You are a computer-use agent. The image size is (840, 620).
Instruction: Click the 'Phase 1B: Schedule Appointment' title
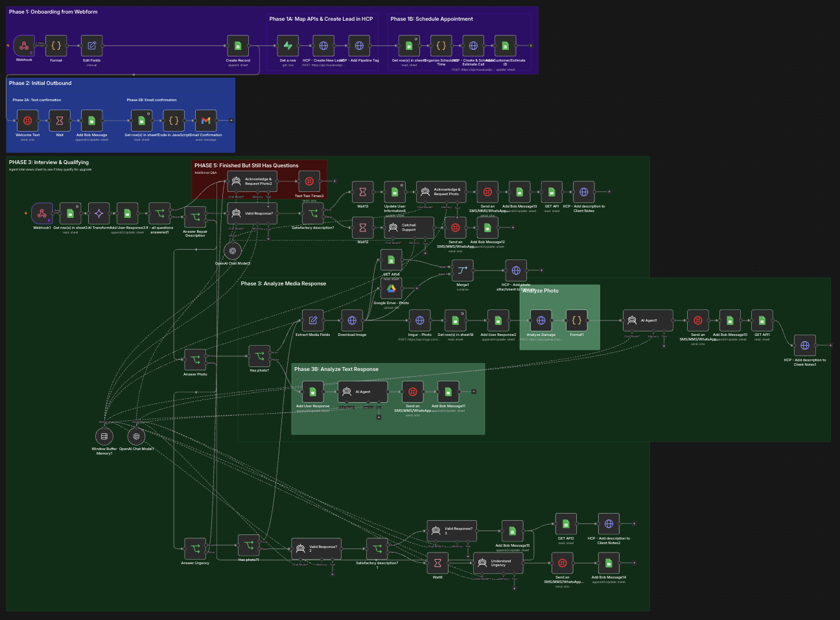tap(432, 19)
